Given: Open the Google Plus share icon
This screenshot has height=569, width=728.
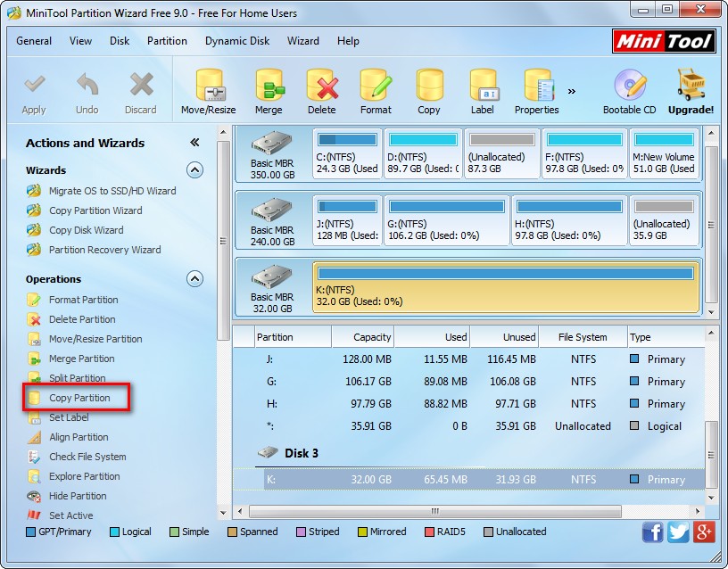Looking at the screenshot, I should tap(704, 532).
